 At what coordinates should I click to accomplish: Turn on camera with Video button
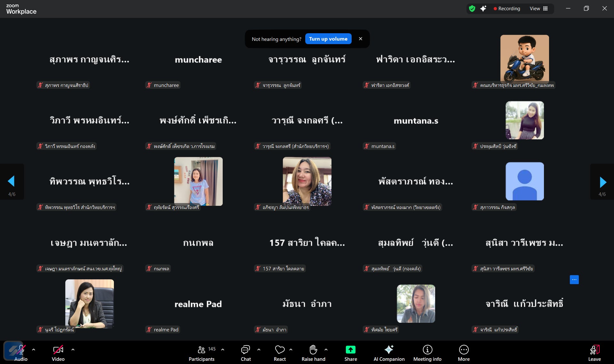pyautogui.click(x=58, y=353)
